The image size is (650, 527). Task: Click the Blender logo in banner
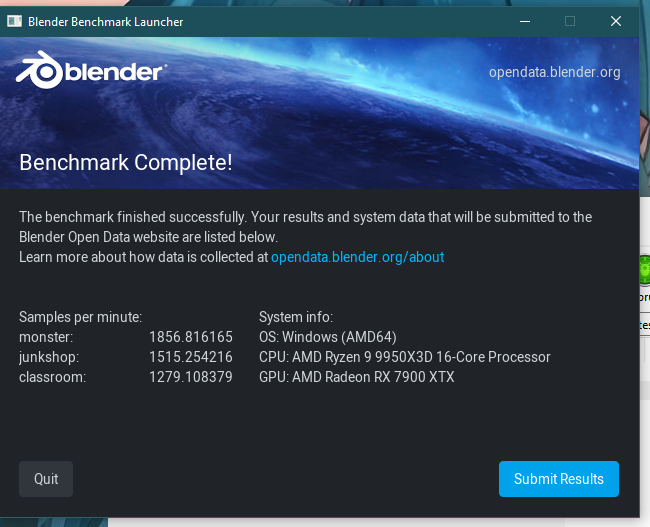pyautogui.click(x=91, y=70)
